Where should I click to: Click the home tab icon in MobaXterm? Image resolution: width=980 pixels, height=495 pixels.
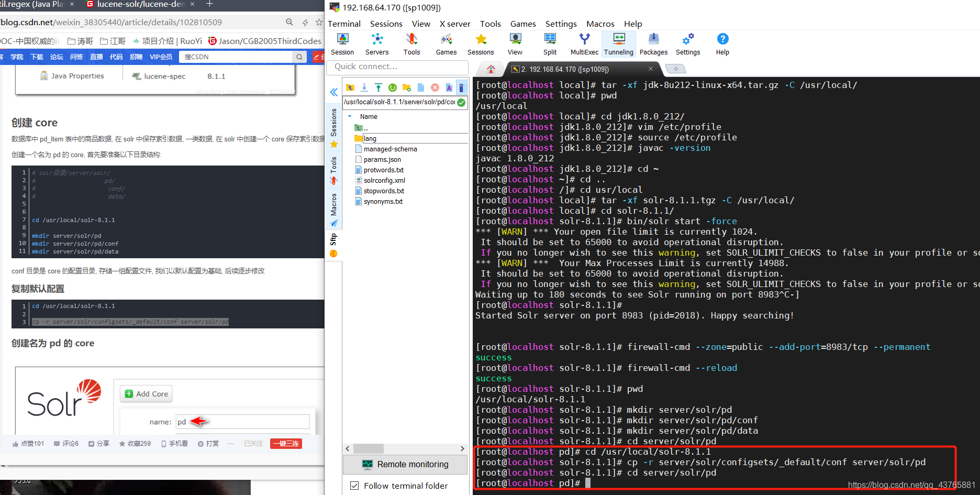tap(491, 69)
